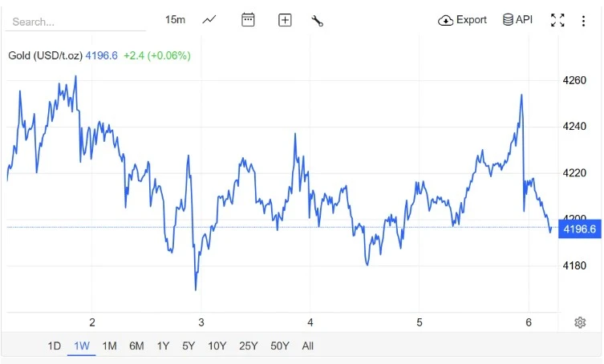Switch to 1M time range
This screenshot has width=604, height=364.
tap(109, 346)
